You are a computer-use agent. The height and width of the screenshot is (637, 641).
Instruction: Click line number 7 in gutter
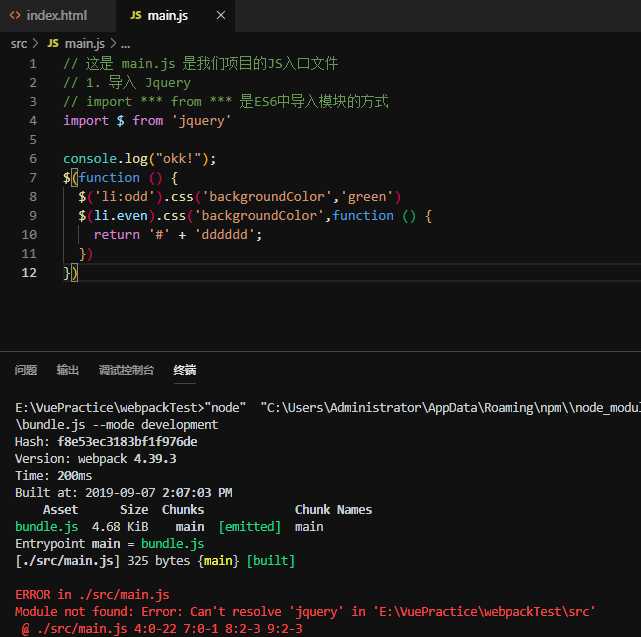(33, 177)
